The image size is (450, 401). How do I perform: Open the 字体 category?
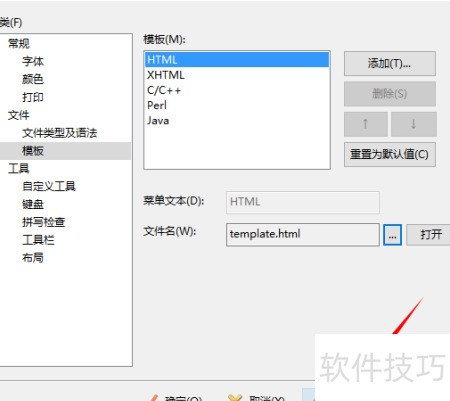33,61
